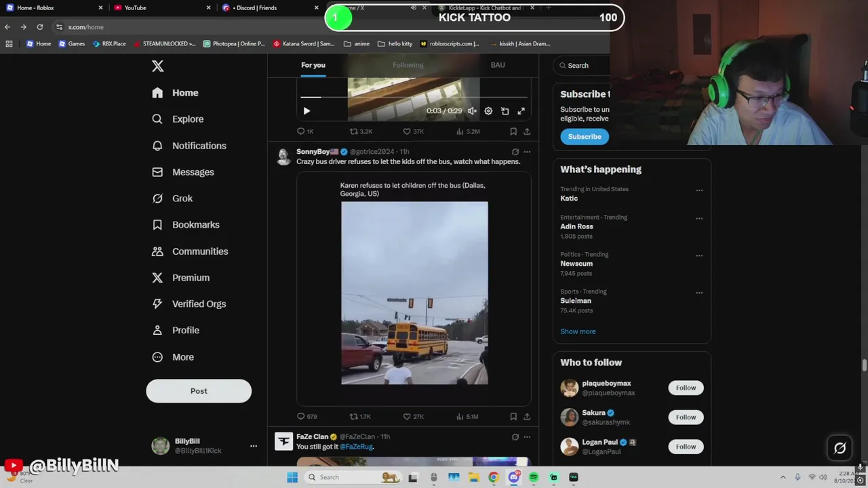Open the @FaZeRug mention link
This screenshot has width=868, height=488.
click(x=357, y=447)
